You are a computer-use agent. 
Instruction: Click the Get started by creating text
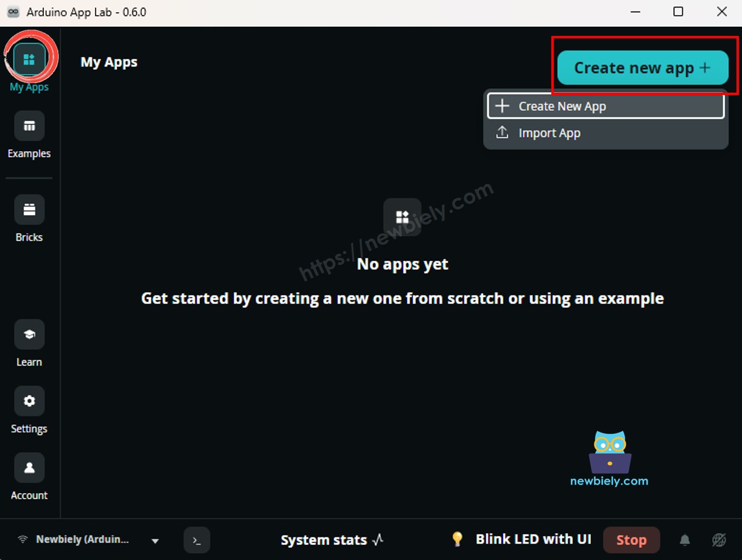point(402,299)
